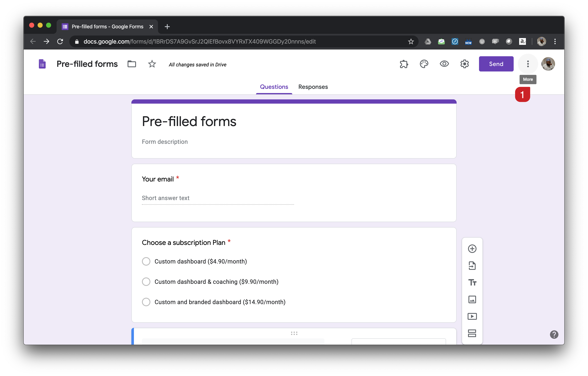
Task: Click the Add video icon
Action: [472, 316]
